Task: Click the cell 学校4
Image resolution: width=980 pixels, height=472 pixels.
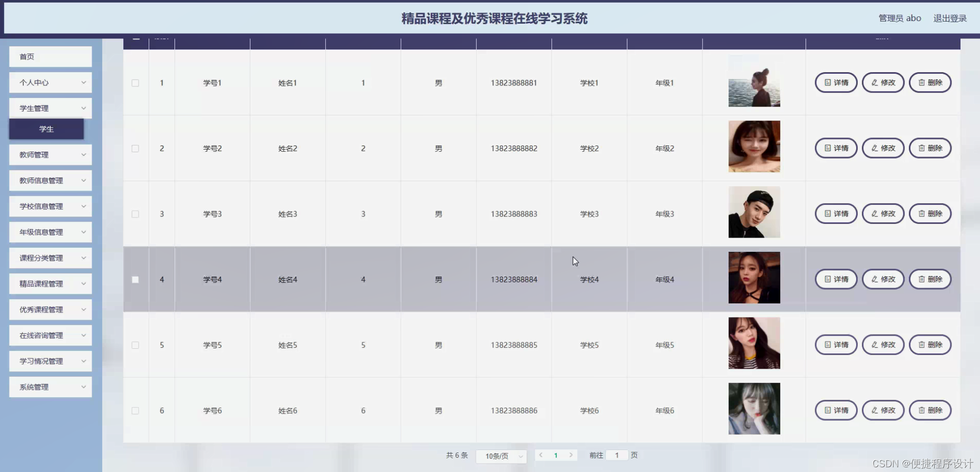Action: point(589,280)
